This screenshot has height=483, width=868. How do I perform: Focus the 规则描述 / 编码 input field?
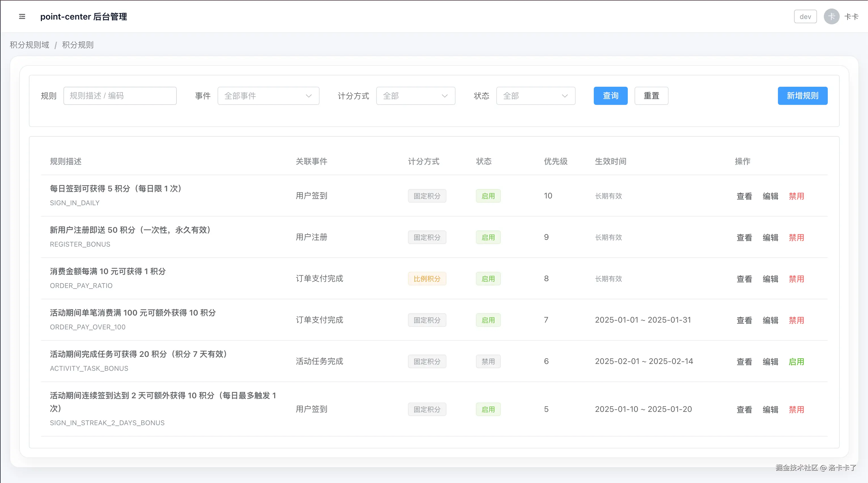tap(120, 96)
